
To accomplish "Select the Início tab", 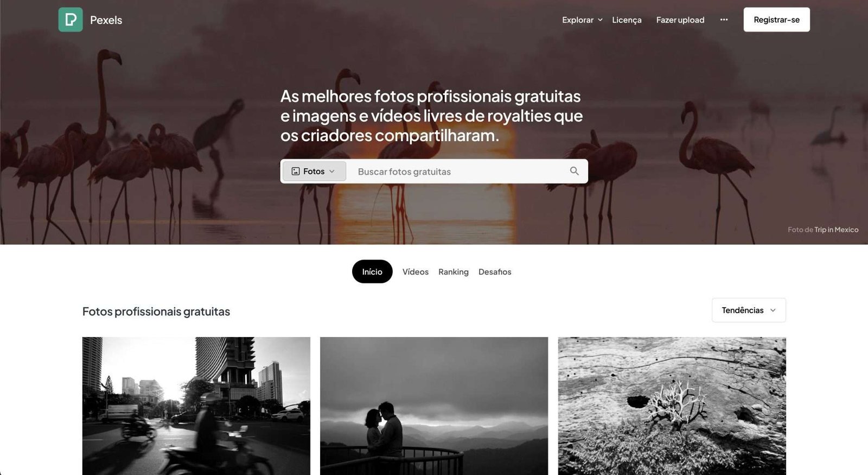I will point(372,271).
